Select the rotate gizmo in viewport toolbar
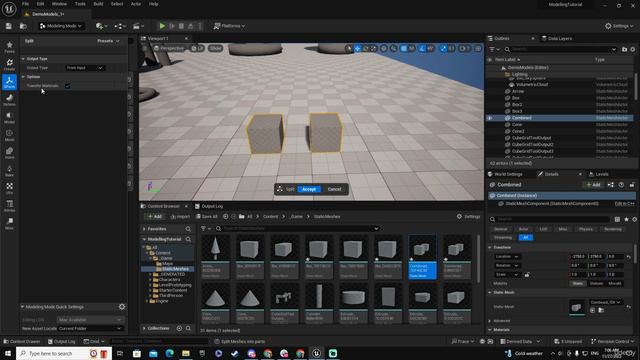Image resolution: width=640 pixels, height=360 pixels. [366, 48]
